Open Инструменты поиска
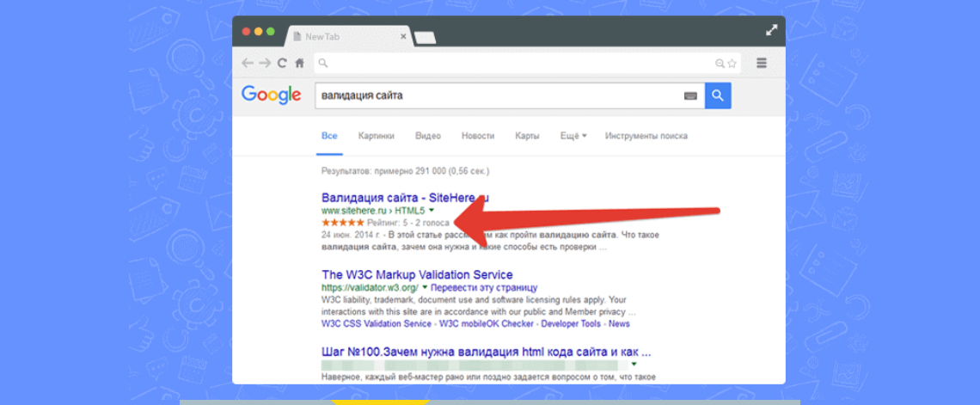This screenshot has height=405, width=980. click(x=646, y=136)
